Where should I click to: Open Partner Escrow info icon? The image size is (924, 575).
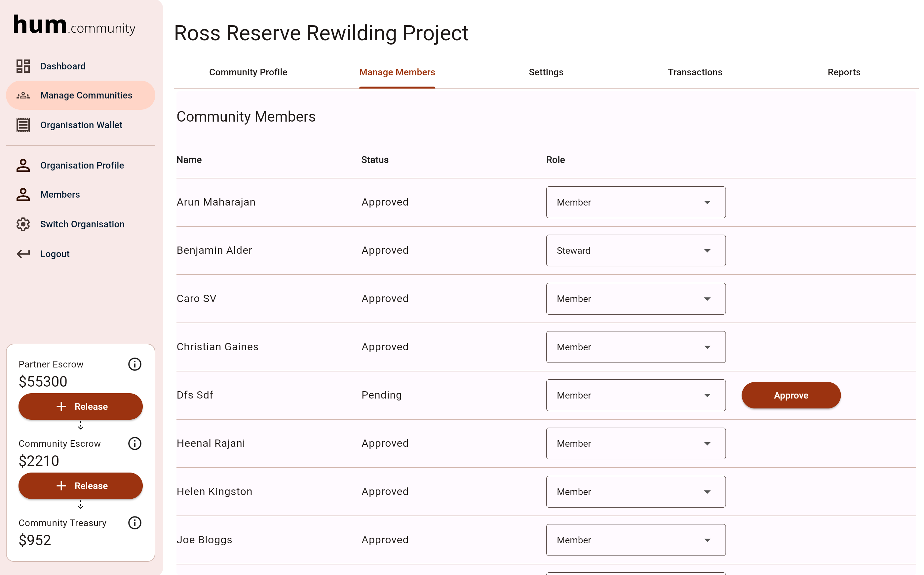coord(135,364)
